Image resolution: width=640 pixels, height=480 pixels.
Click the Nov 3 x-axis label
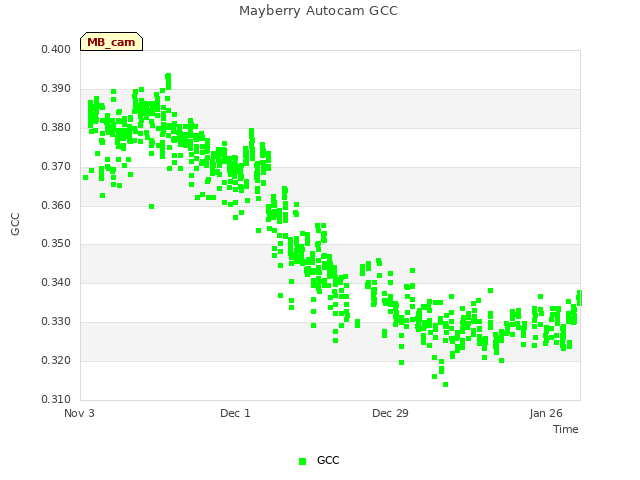pos(79,413)
